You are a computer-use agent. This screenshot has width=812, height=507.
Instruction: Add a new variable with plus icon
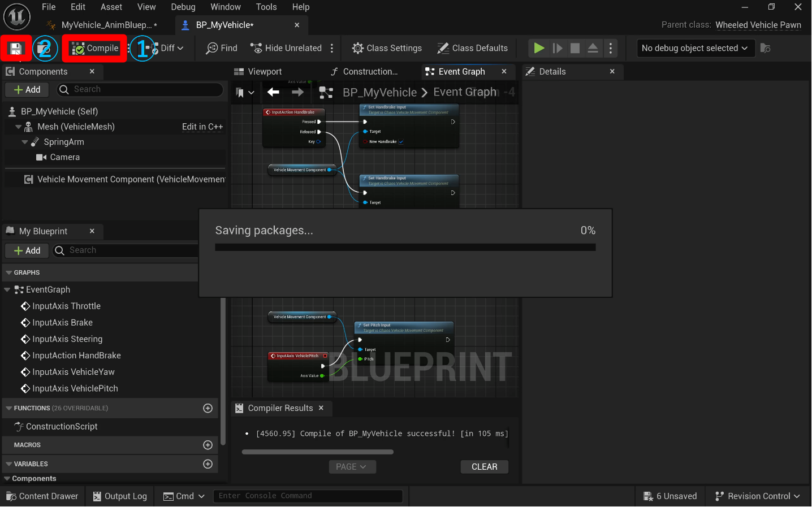click(x=208, y=464)
